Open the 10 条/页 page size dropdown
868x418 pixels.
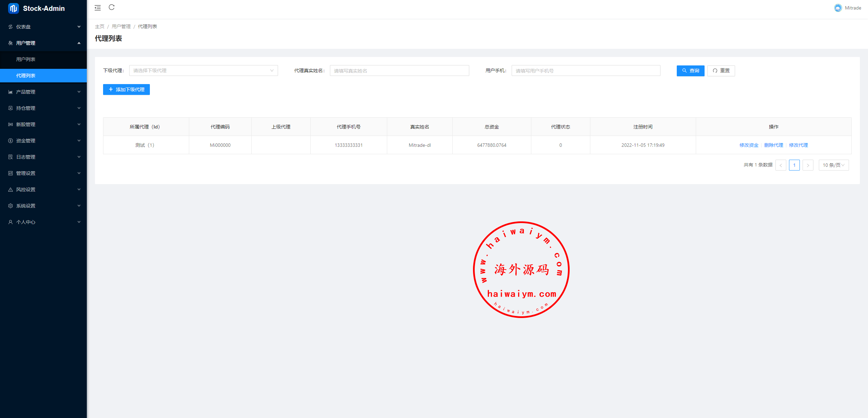tap(833, 165)
